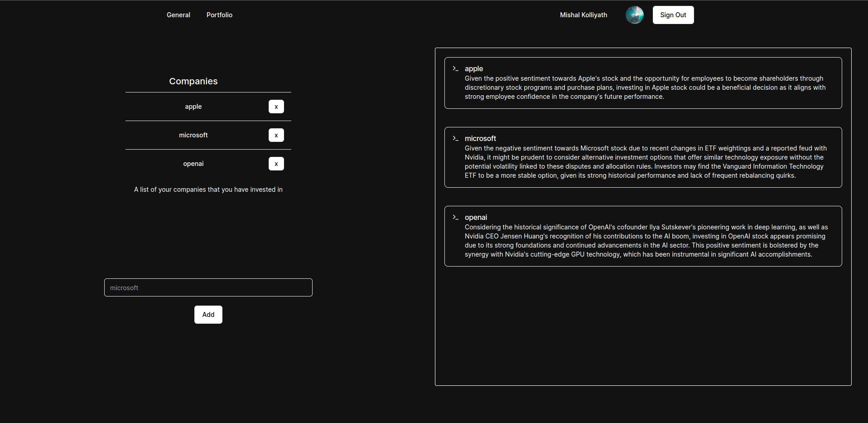Screen dimensions: 868x423
Task: Select microsoft in the Companies list
Action: tap(193, 135)
